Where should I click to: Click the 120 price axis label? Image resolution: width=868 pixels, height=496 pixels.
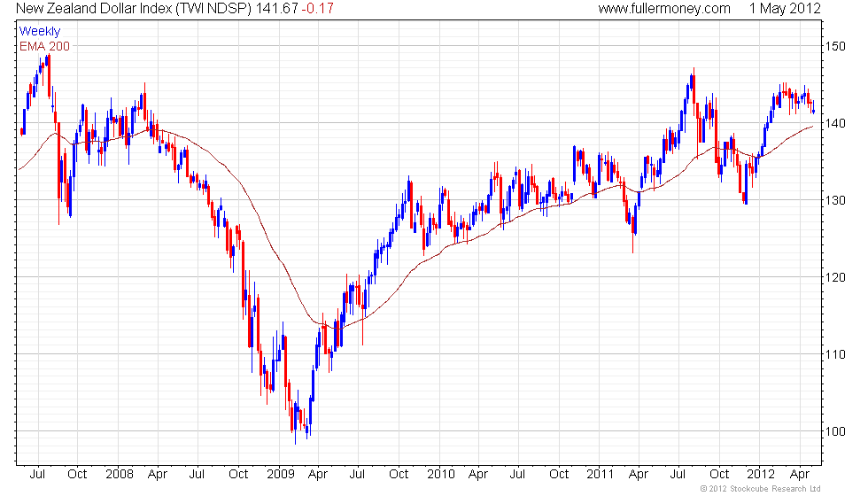coord(834,276)
